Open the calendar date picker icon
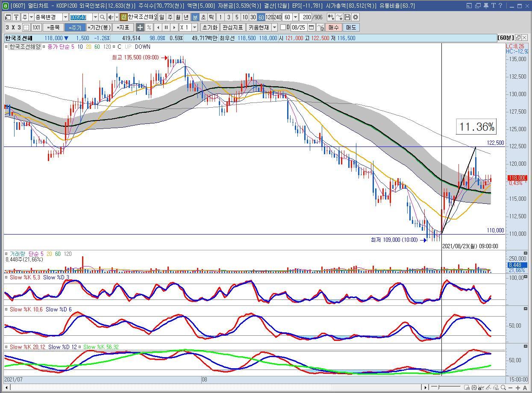The height and width of the screenshot is (393, 532). [311, 27]
